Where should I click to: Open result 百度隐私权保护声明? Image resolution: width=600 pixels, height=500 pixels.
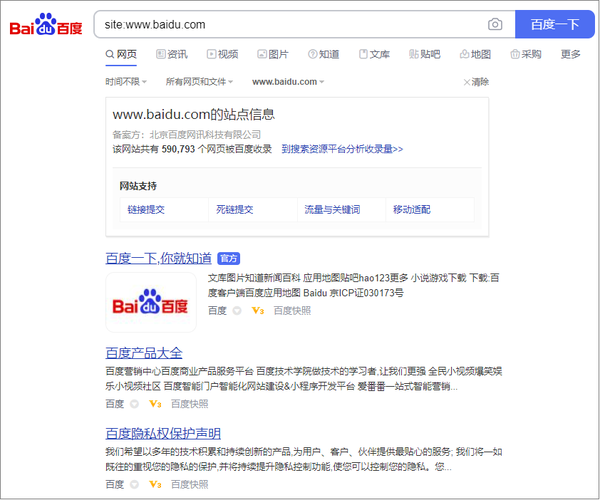tap(163, 433)
